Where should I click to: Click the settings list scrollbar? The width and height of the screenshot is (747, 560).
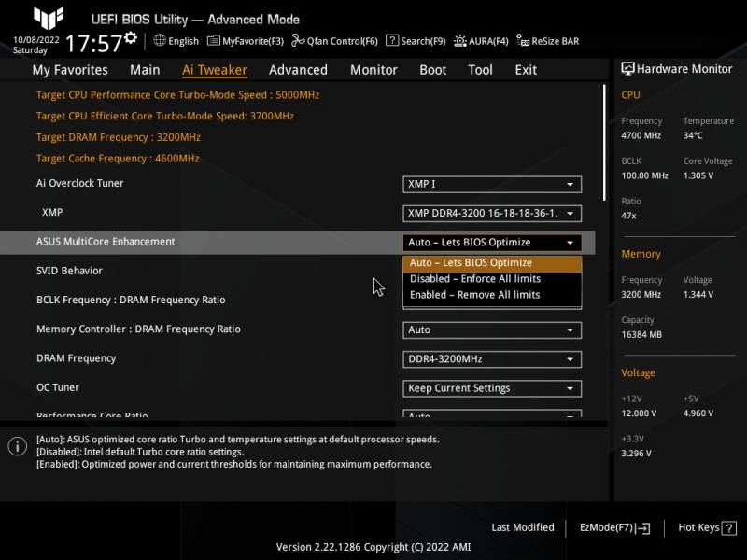click(x=604, y=143)
